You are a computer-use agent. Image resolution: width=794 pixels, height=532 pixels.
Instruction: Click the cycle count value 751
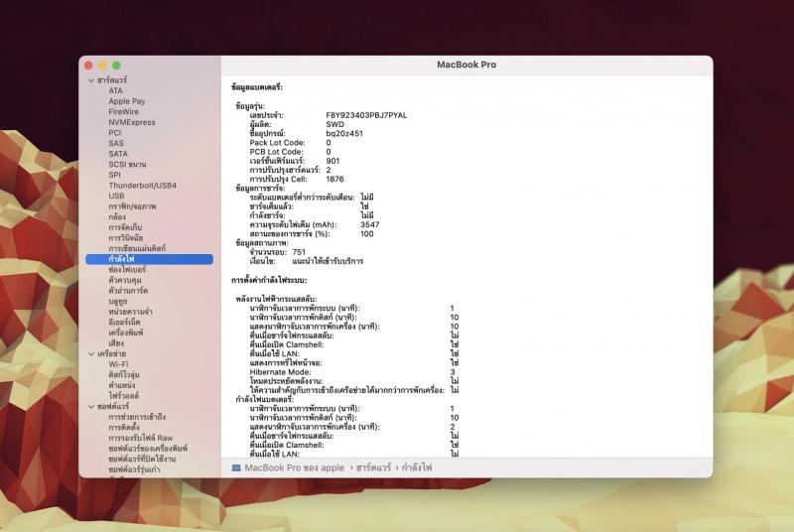[x=299, y=252]
